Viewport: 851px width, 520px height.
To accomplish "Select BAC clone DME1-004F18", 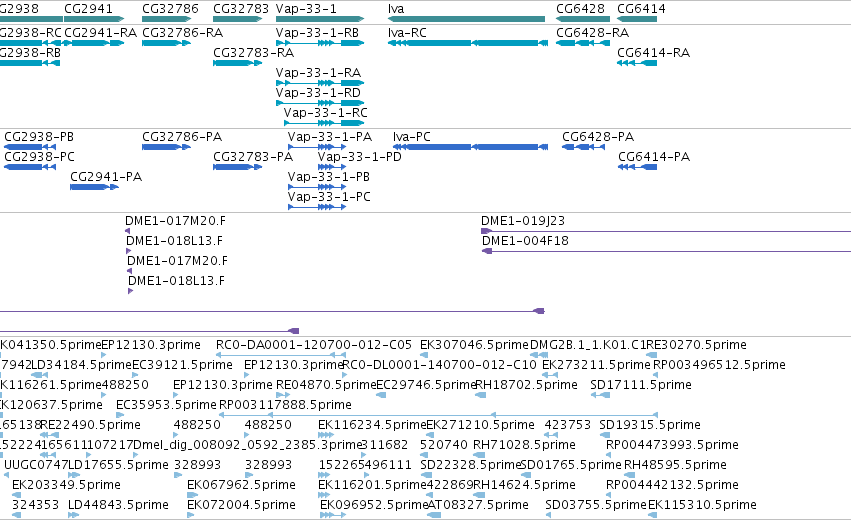I will pos(525,241).
